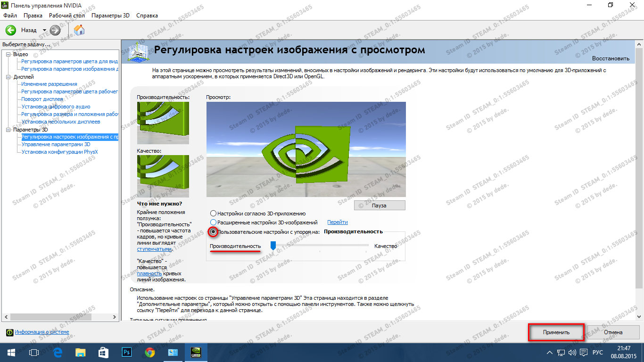The width and height of the screenshot is (644, 362).
Task: Switch input language РУС indicator
Action: coord(597,353)
